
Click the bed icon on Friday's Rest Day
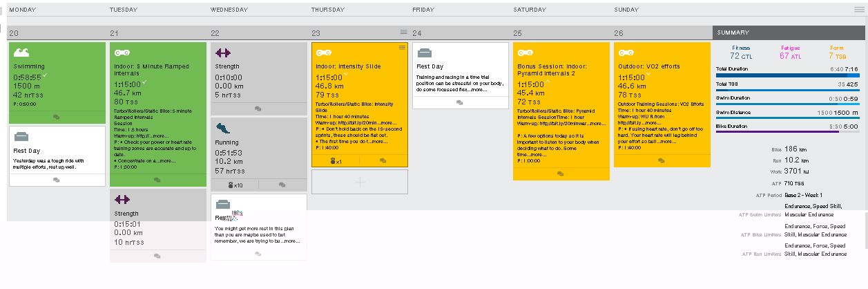point(425,53)
